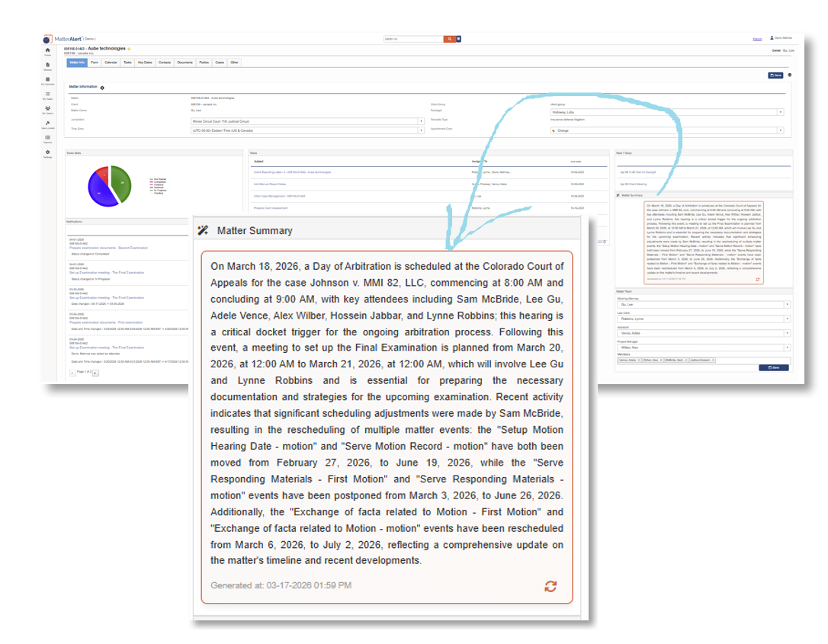This screenshot has height=644, width=828.
Task: Go to next notifications page
Action: [x=95, y=373]
